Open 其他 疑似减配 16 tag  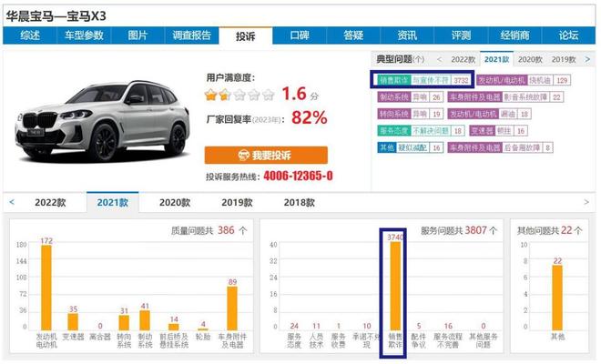coord(410,147)
